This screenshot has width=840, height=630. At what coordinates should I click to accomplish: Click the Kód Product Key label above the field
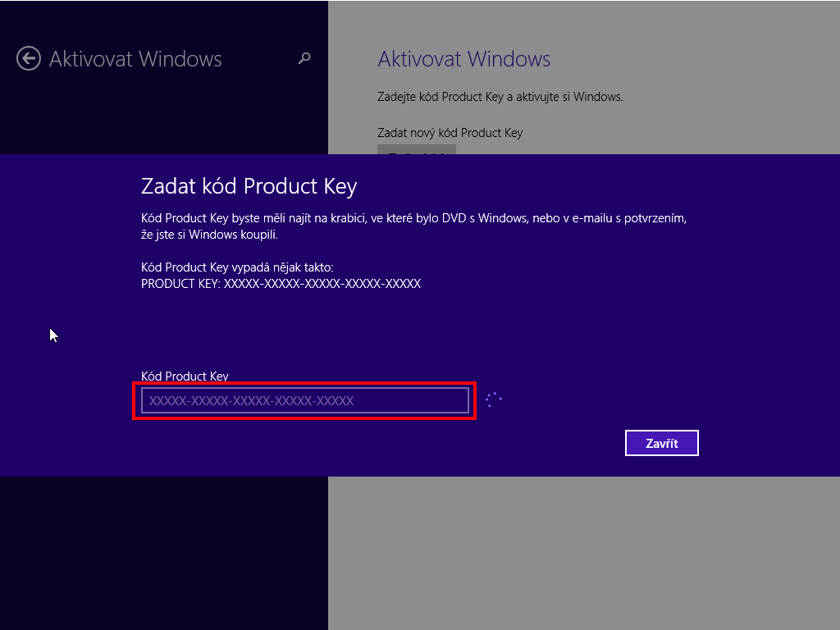[x=185, y=376]
